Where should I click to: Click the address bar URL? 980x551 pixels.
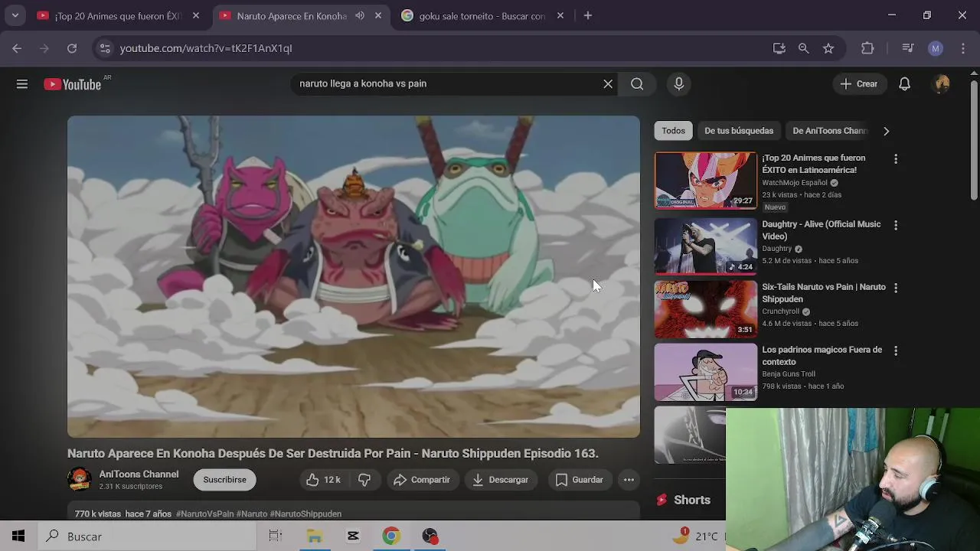[206, 48]
